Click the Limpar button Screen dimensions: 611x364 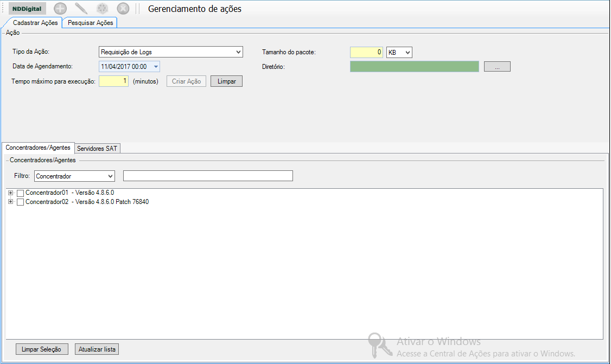pos(226,81)
